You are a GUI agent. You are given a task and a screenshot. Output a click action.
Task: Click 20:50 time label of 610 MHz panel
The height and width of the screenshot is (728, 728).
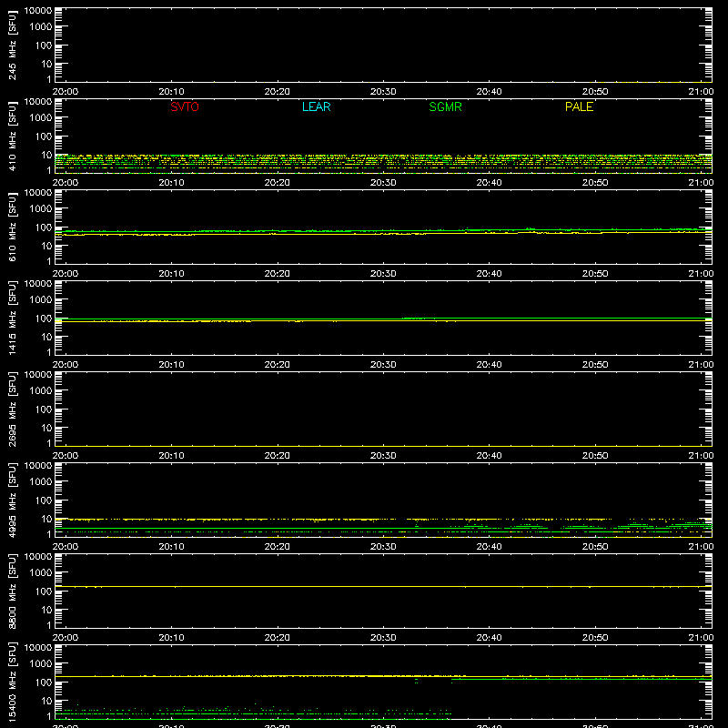click(x=595, y=274)
